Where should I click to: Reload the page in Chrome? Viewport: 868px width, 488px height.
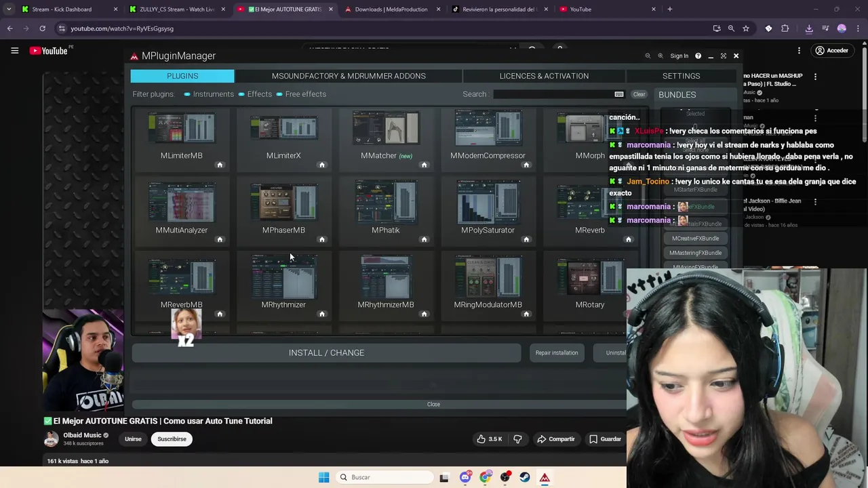point(42,28)
